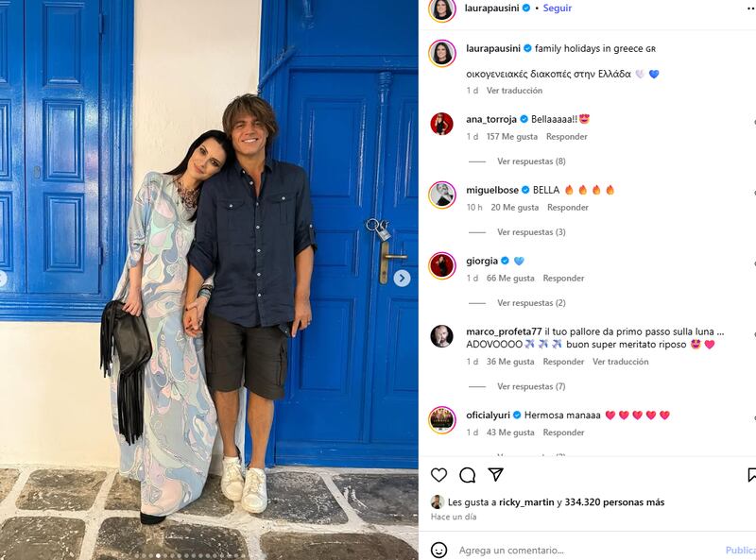Open giorgia's profile avatar
756x560 pixels.
tap(441, 266)
